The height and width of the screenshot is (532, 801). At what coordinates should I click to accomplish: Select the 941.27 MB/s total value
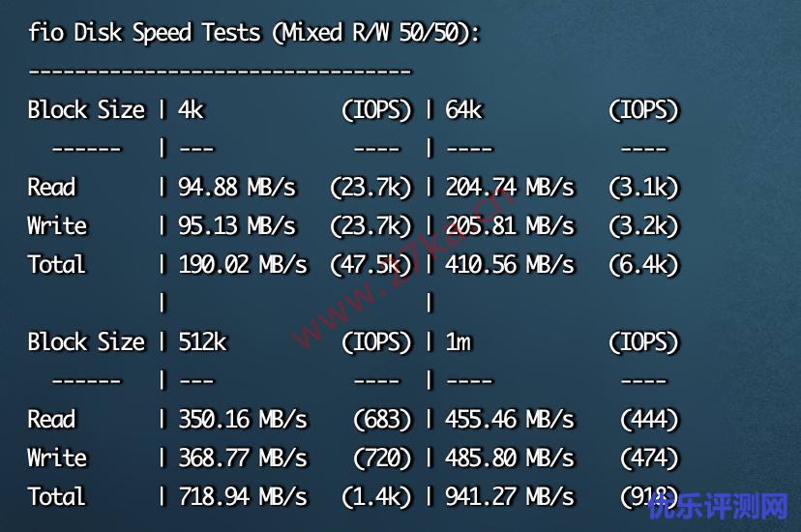point(510,497)
